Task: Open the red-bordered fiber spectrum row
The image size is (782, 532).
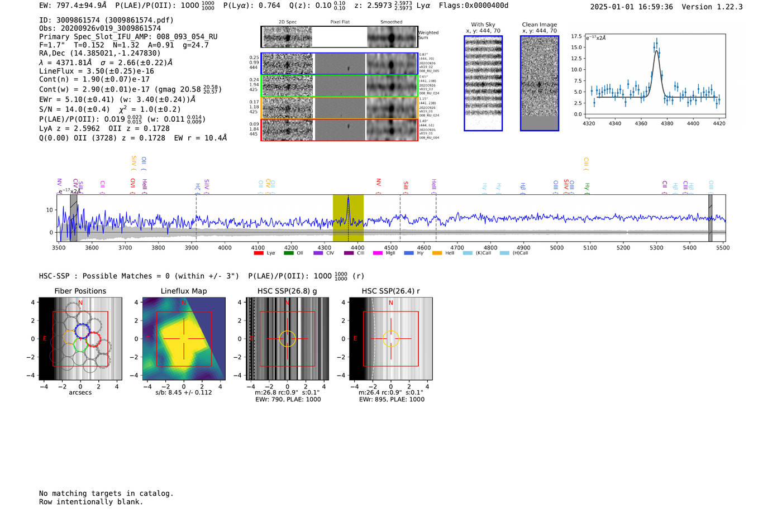Action: pyautogui.click(x=339, y=130)
